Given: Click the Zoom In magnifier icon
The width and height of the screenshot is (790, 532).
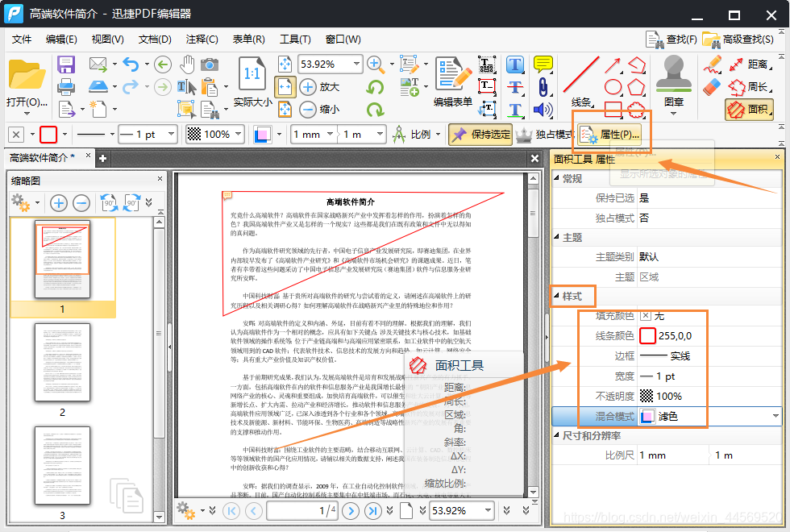Looking at the screenshot, I should 374,64.
